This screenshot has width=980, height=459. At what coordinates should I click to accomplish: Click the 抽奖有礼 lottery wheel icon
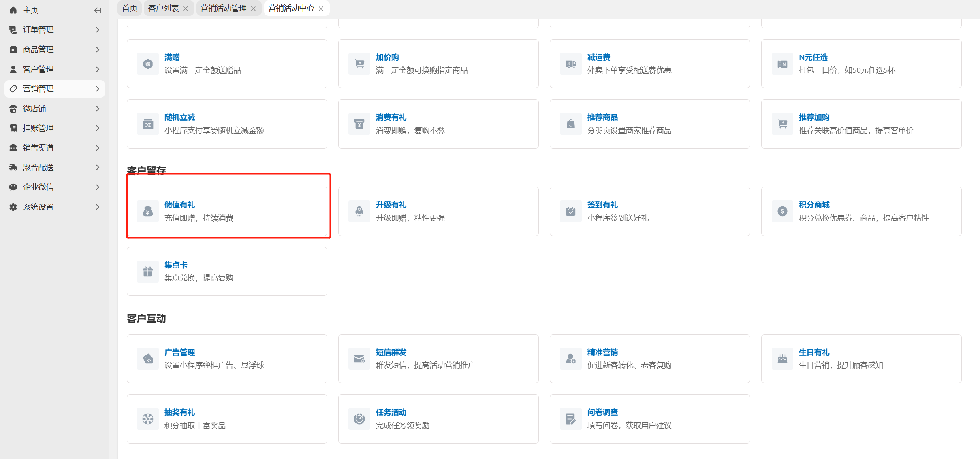148,419
